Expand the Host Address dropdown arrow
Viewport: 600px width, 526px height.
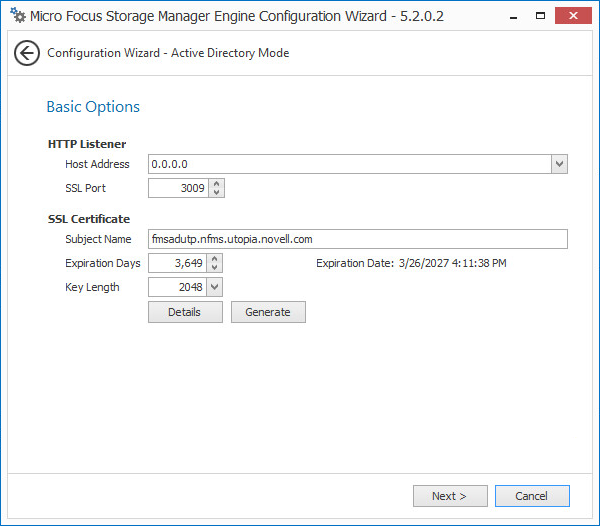[559, 164]
